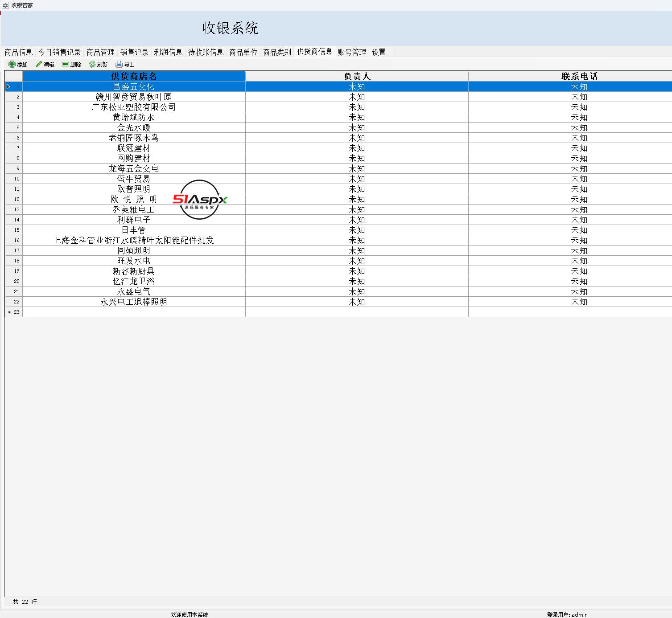This screenshot has width=672, height=618.
Task: Select the 网购建材 supplier
Action: [134, 158]
